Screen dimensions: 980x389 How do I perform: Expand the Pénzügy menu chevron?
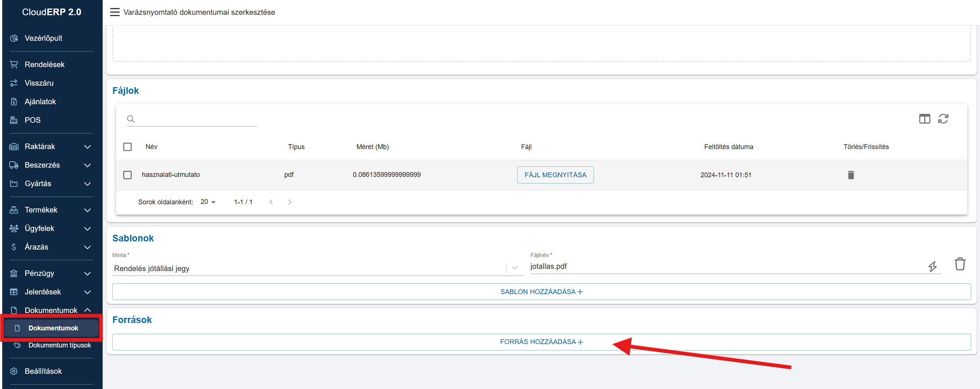[87, 273]
